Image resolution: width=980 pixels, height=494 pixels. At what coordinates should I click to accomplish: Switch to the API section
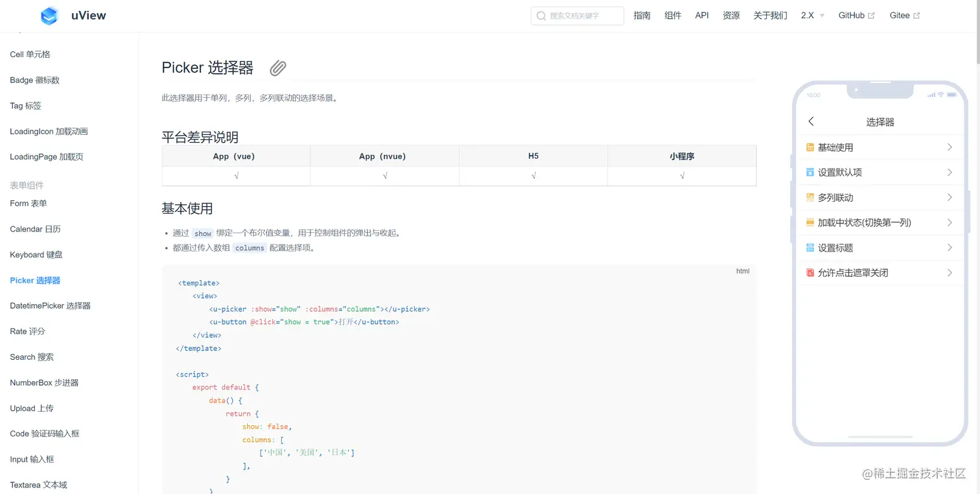702,16
